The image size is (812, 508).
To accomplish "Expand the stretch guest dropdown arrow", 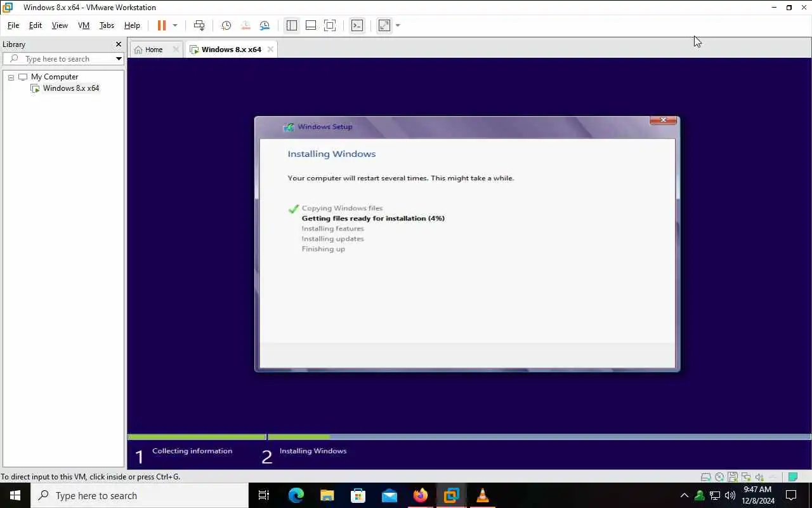I will pos(398,25).
